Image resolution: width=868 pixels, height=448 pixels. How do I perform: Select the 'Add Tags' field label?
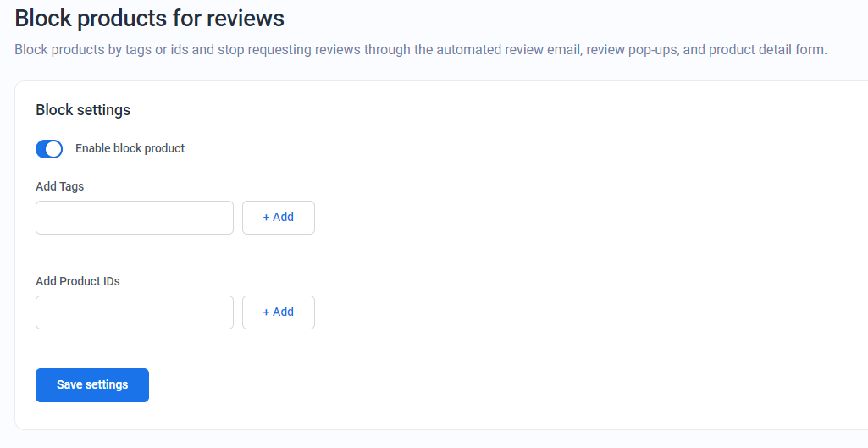tap(60, 186)
